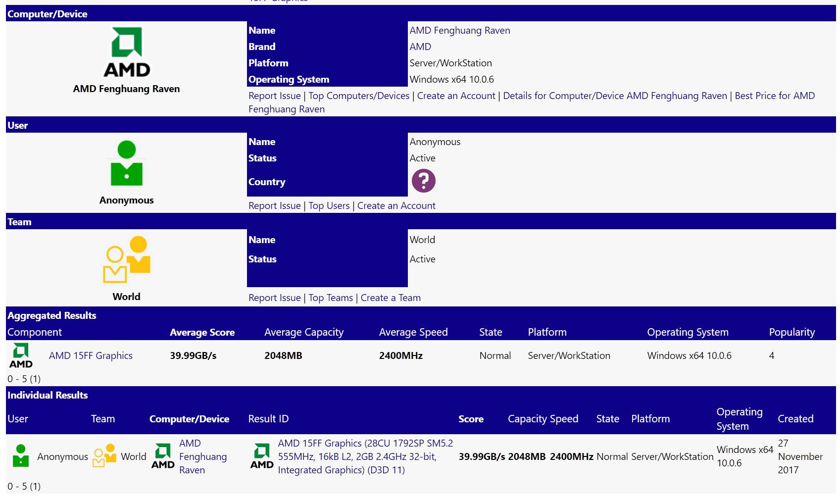Screen dimensions: 840x504
Task: Open AMD 15FF Graphics aggregated component link
Action: tap(91, 355)
